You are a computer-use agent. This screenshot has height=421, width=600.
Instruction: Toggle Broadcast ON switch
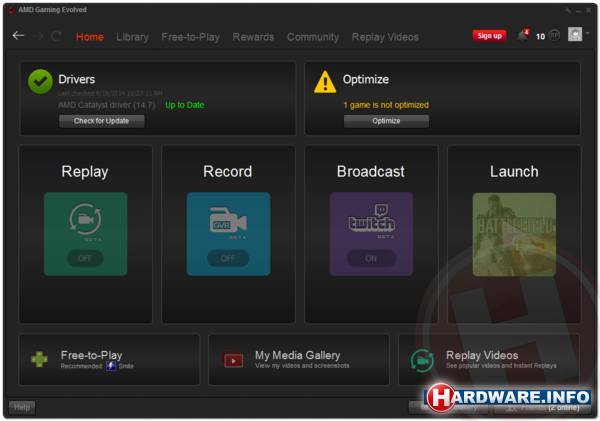click(371, 258)
